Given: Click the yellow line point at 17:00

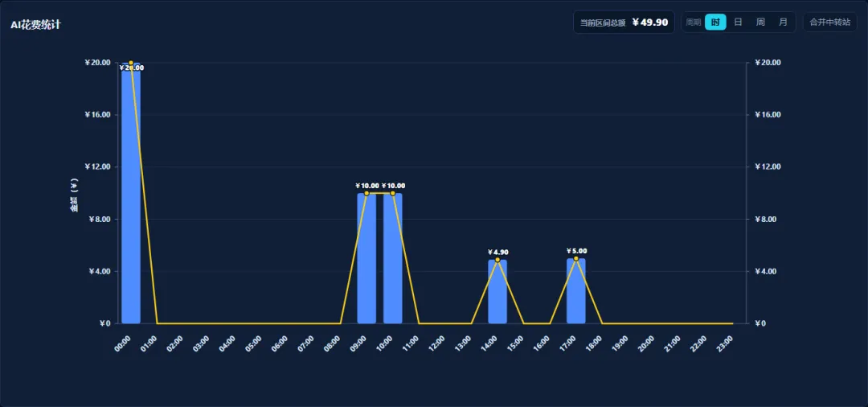Looking at the screenshot, I should [x=575, y=258].
